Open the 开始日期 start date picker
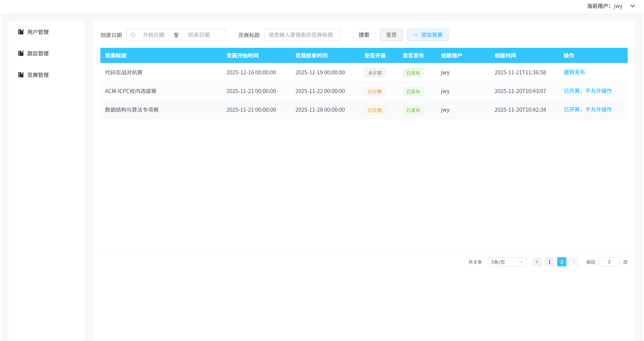 (153, 35)
